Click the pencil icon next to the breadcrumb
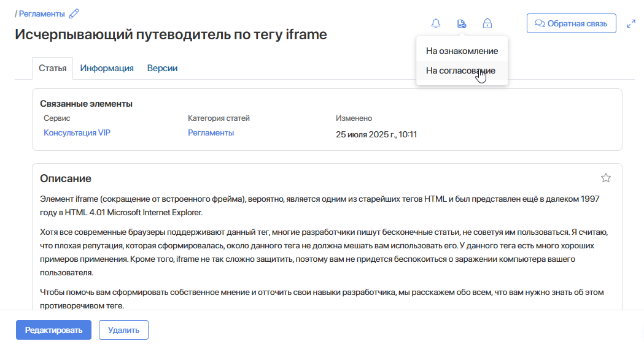 point(74,13)
